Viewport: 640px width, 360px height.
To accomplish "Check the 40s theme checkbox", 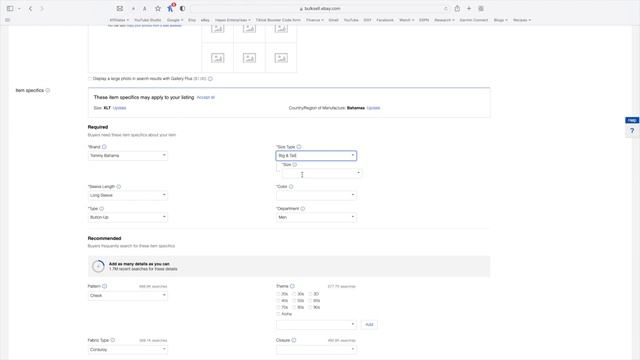I will point(278,300).
